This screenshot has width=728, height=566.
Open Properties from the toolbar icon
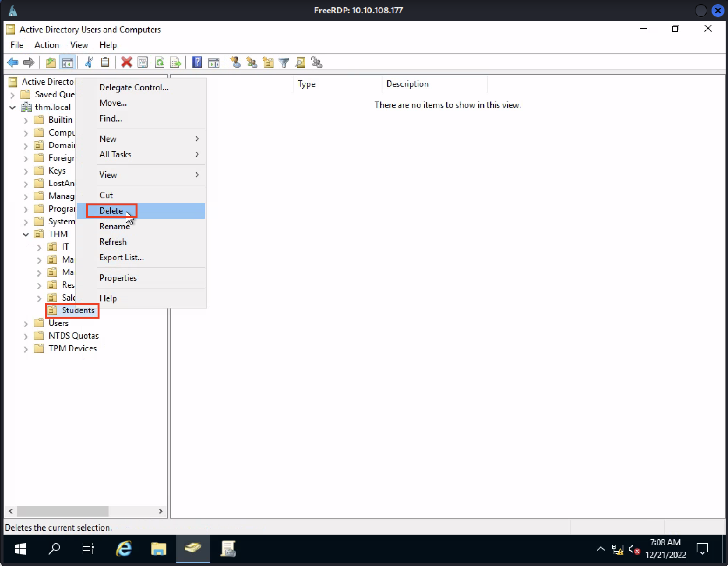[x=143, y=62]
